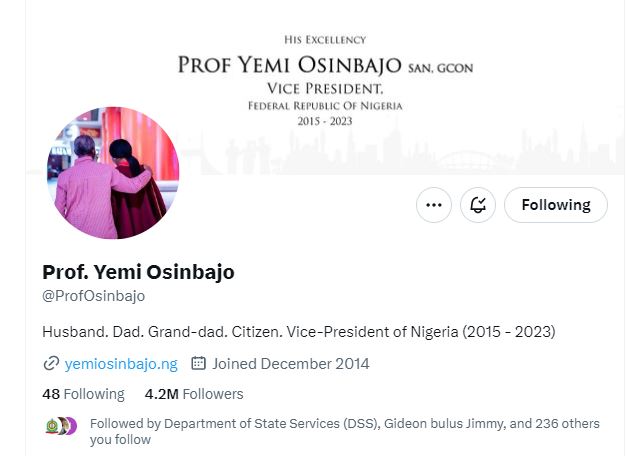Open the three-dot more options menu
The height and width of the screenshot is (456, 626).
click(x=433, y=205)
